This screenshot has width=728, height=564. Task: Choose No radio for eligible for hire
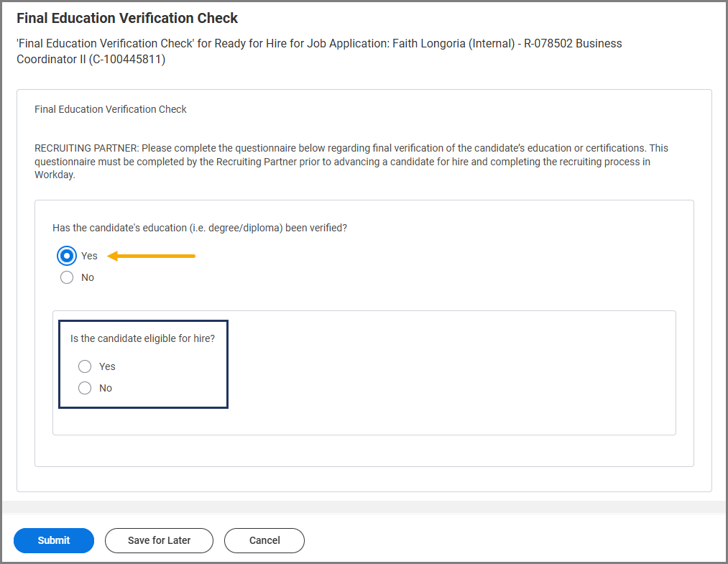pos(85,388)
